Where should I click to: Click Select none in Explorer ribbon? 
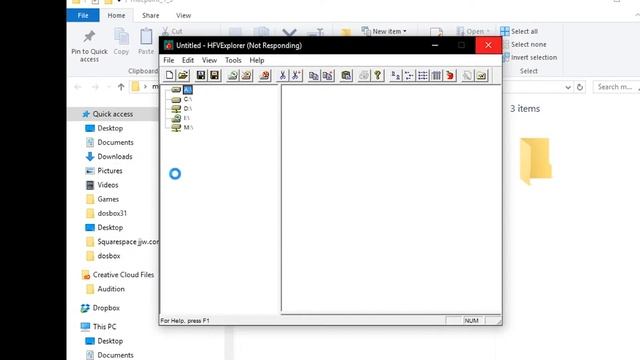(x=524, y=44)
